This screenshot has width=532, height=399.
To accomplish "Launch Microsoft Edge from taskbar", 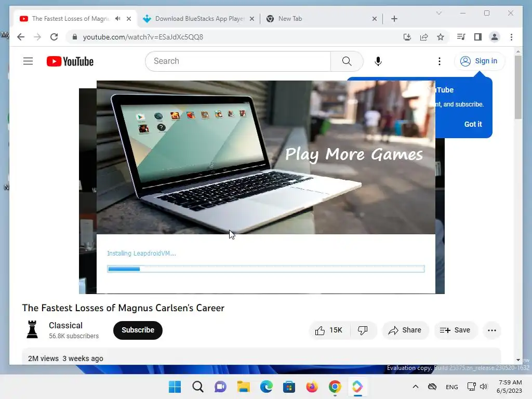I will [x=267, y=387].
